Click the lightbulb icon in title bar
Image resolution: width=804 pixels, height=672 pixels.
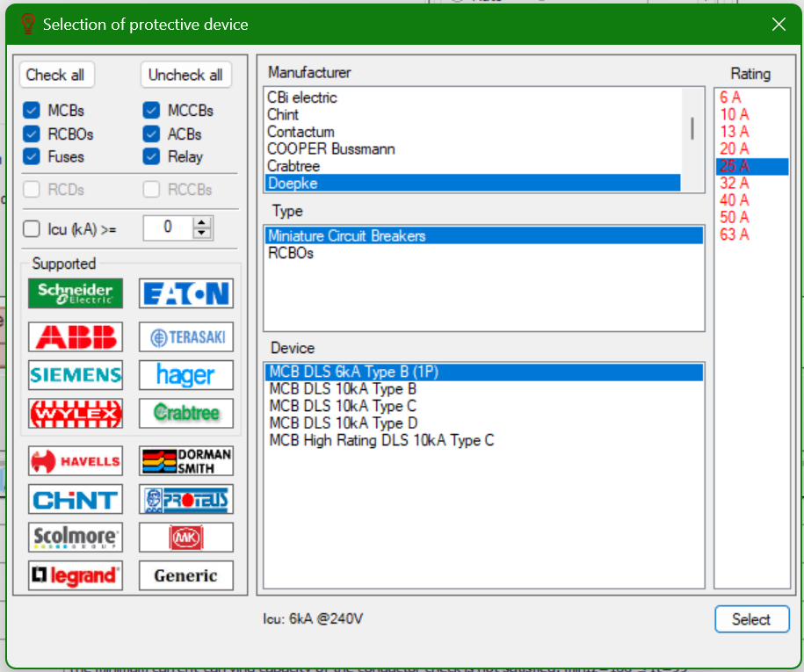pyautogui.click(x=28, y=24)
